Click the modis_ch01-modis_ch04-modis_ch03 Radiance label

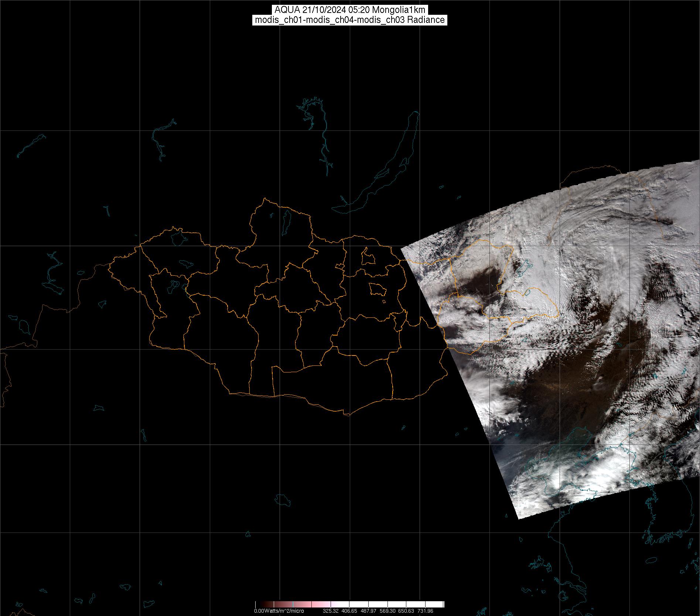[x=349, y=20]
